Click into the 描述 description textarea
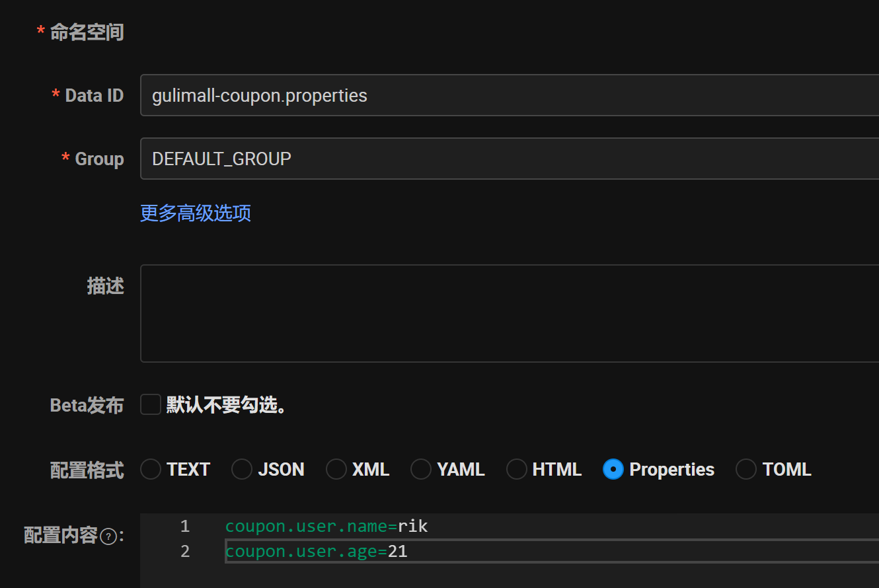Viewport: 879px width, 588px height. tap(510, 313)
